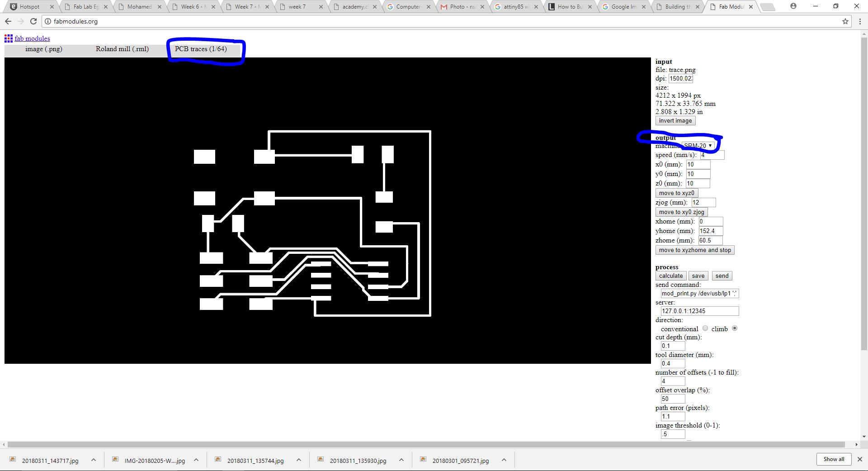Close the Photo Gmail tab
Screen dimensions: 868x471
(x=482, y=7)
